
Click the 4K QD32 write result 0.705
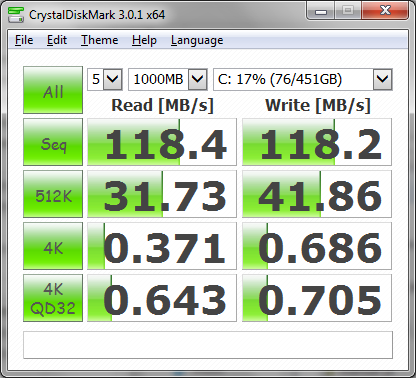317,298
